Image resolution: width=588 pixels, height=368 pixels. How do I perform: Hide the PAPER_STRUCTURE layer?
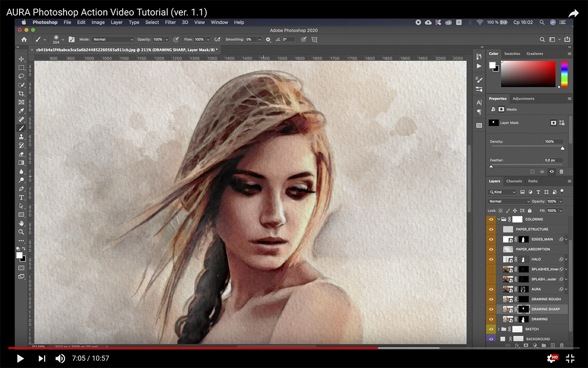click(491, 229)
